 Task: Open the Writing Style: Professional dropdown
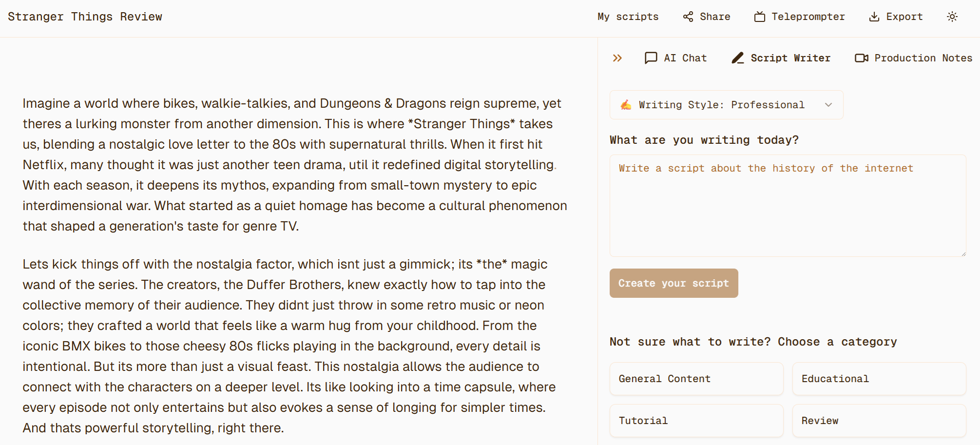point(726,105)
